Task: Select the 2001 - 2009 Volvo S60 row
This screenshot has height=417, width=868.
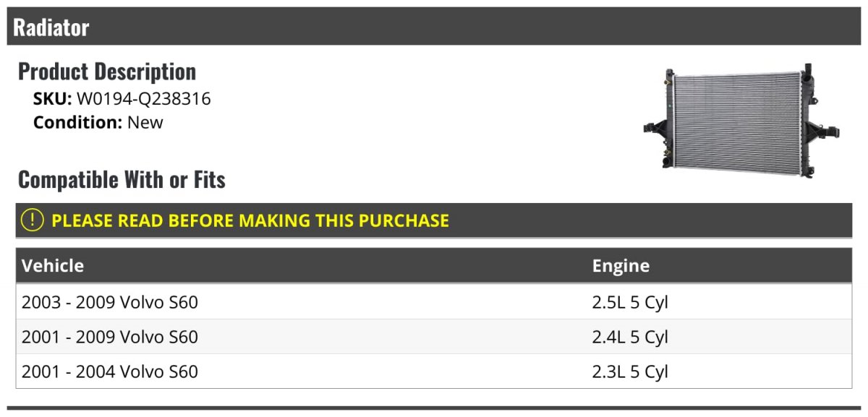Action: click(x=110, y=337)
